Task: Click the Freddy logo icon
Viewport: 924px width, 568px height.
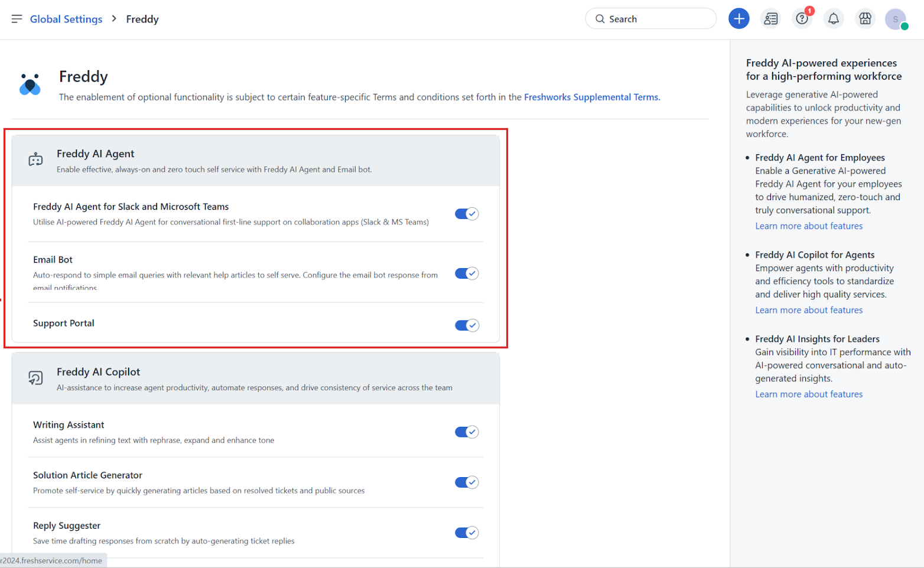Action: click(x=30, y=84)
